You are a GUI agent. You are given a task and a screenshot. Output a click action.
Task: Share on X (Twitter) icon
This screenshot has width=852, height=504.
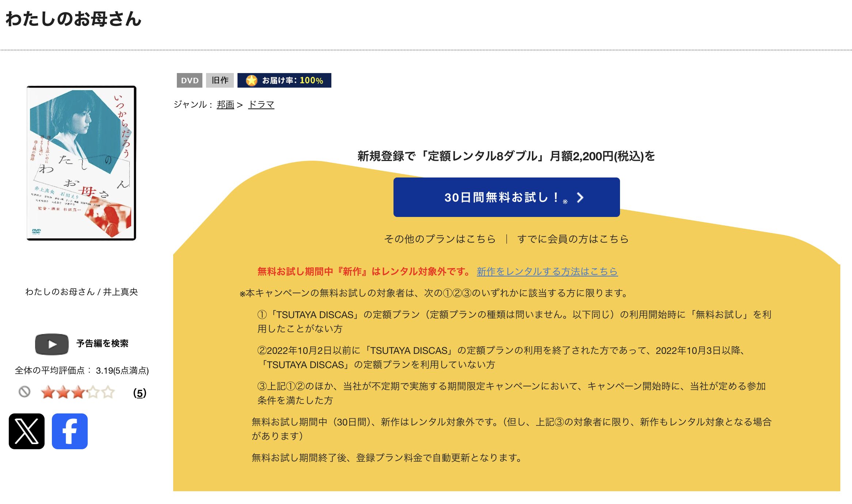[x=27, y=431]
